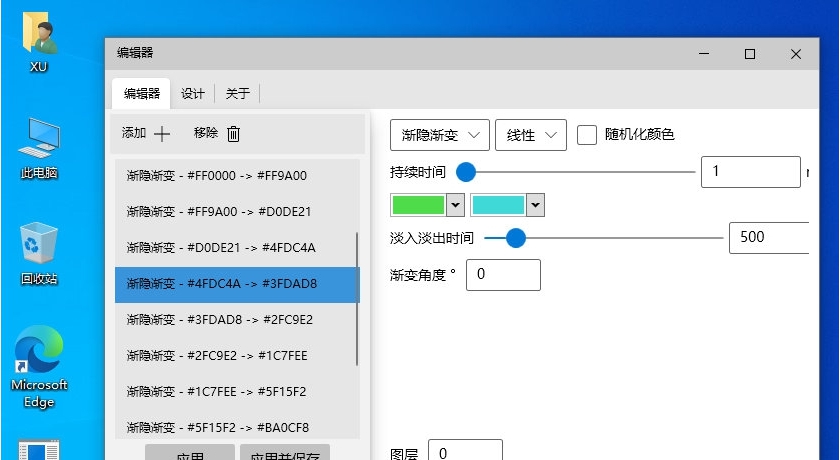840x460 pixels.
Task: Select row #FF9A00 -> #D0DE21
Action: (x=237, y=212)
